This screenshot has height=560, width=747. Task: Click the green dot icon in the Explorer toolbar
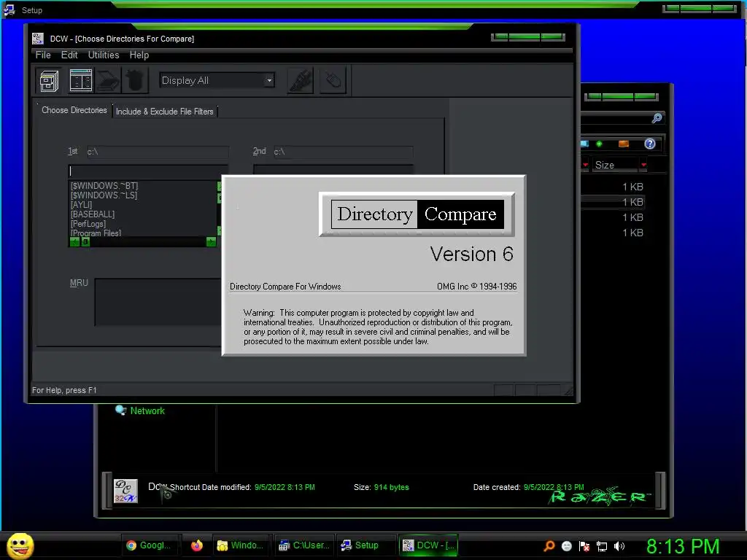click(599, 144)
